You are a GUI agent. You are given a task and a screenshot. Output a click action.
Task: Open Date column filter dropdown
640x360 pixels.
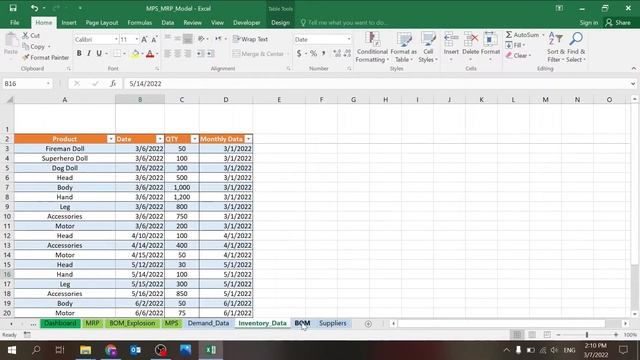tap(160, 139)
